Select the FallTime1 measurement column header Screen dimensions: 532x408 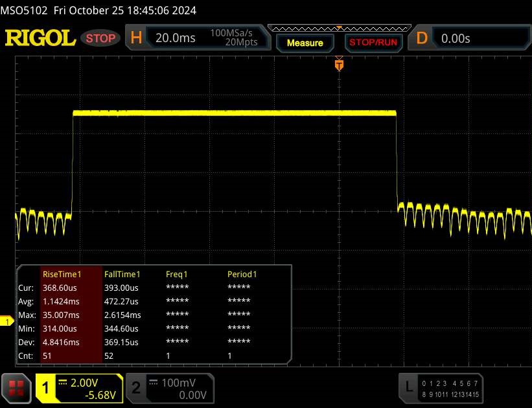122,275
